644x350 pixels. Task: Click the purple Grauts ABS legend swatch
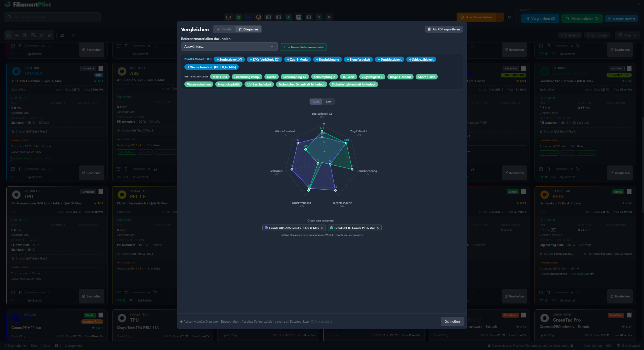point(266,228)
